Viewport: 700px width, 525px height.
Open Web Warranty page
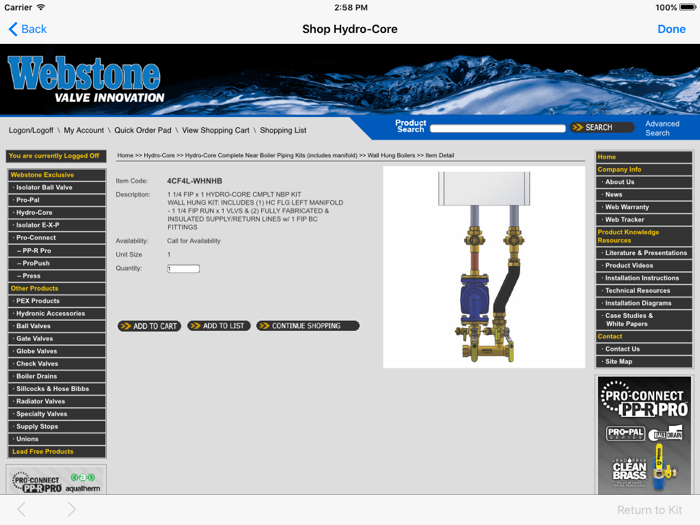644,207
